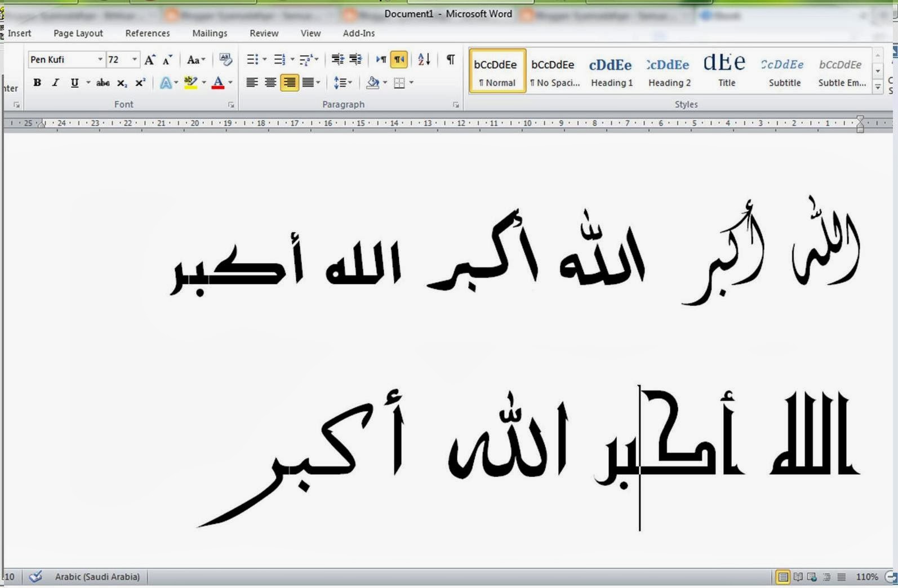Open the font size 72 dropdown
898x588 pixels.
tap(135, 60)
